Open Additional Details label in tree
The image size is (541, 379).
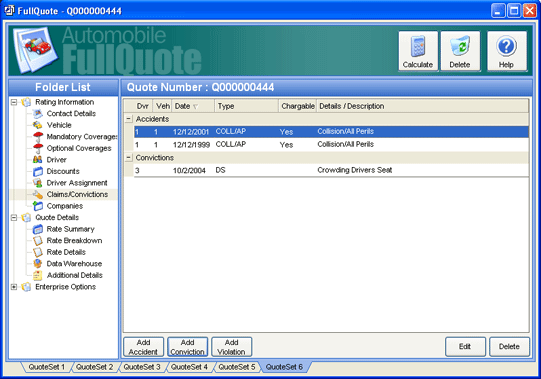[x=75, y=275]
